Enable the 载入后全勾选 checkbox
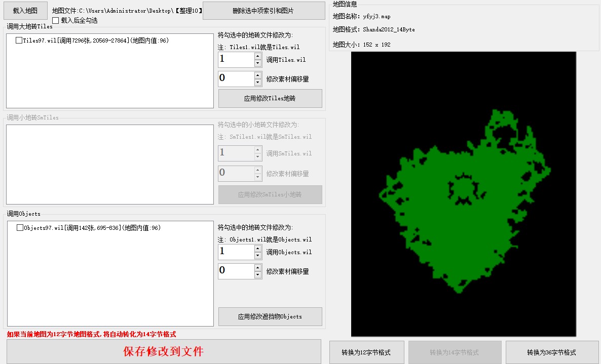The width and height of the screenshot is (601, 364). point(56,20)
